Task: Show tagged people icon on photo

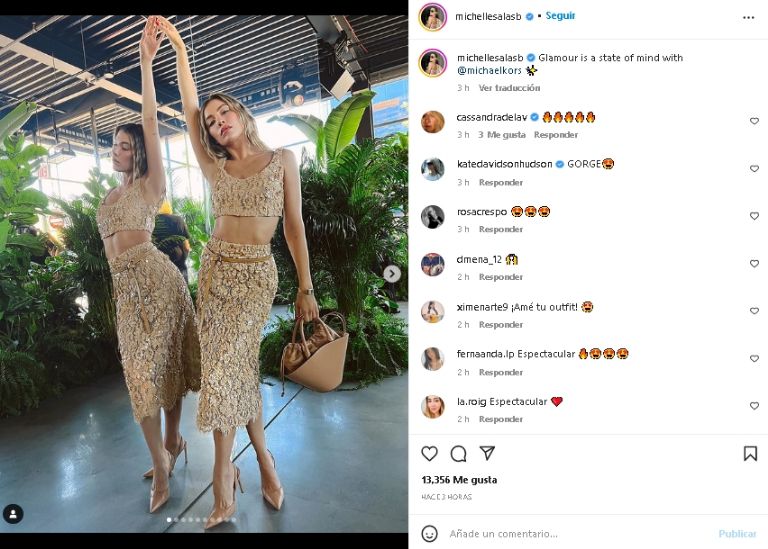Action: point(13,514)
